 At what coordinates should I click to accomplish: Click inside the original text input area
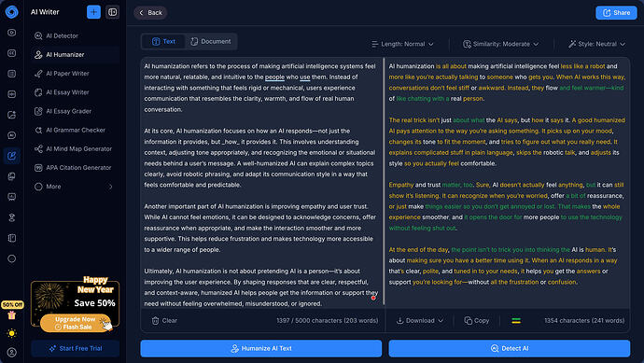click(260, 184)
